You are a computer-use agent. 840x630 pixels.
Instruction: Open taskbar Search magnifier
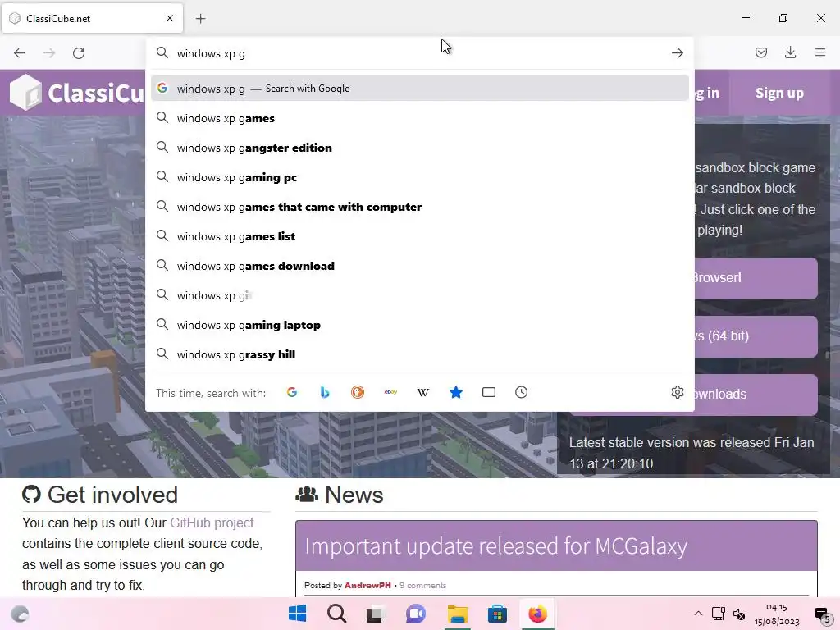(337, 614)
